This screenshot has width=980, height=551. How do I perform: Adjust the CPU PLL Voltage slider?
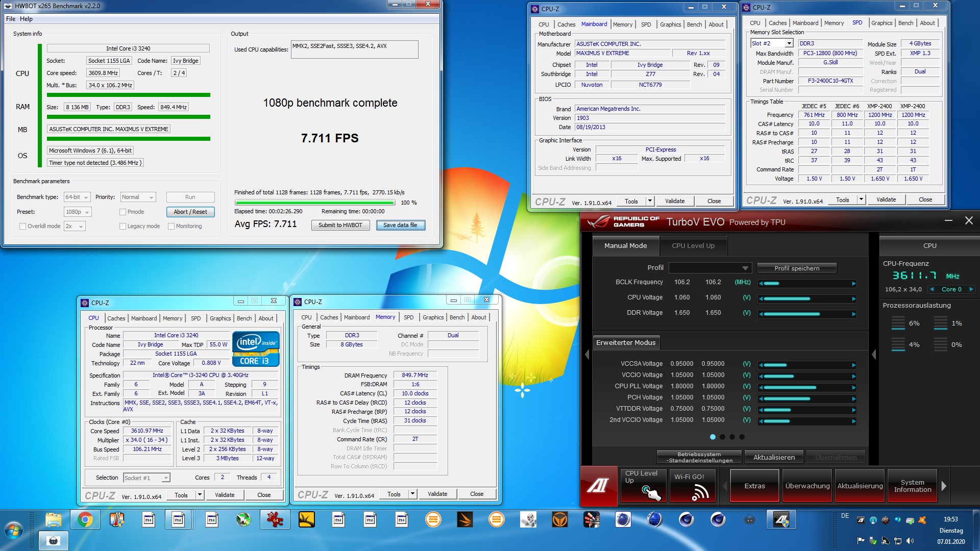coord(807,387)
